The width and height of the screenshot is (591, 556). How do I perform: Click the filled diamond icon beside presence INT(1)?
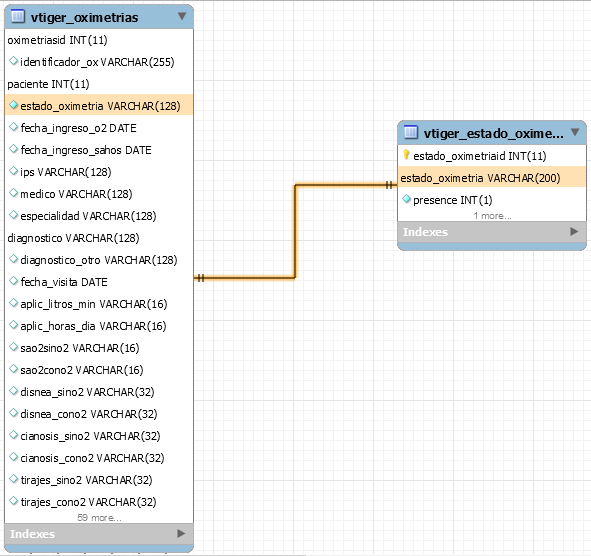pyautogui.click(x=406, y=199)
